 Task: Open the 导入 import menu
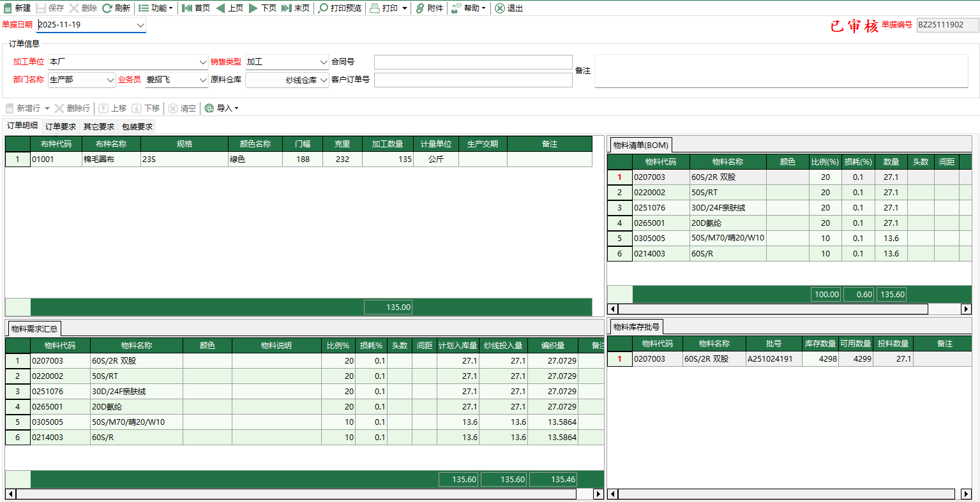(x=222, y=108)
